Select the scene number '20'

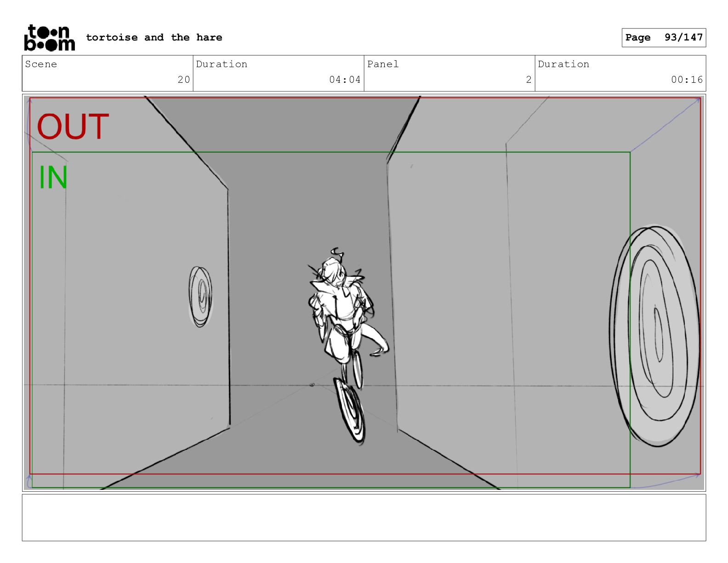184,80
